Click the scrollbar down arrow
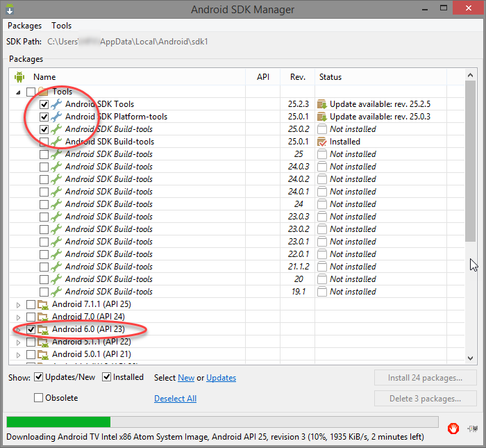The image size is (486, 448). 470,358
